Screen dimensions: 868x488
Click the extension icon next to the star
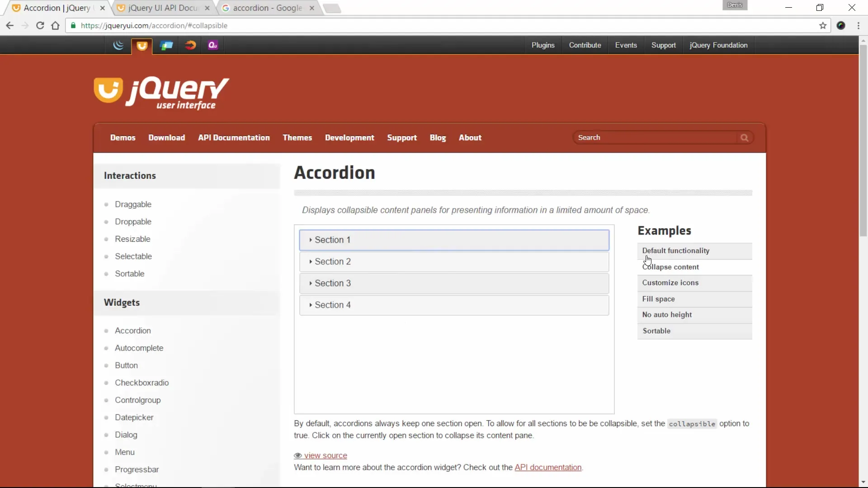pos(841,26)
